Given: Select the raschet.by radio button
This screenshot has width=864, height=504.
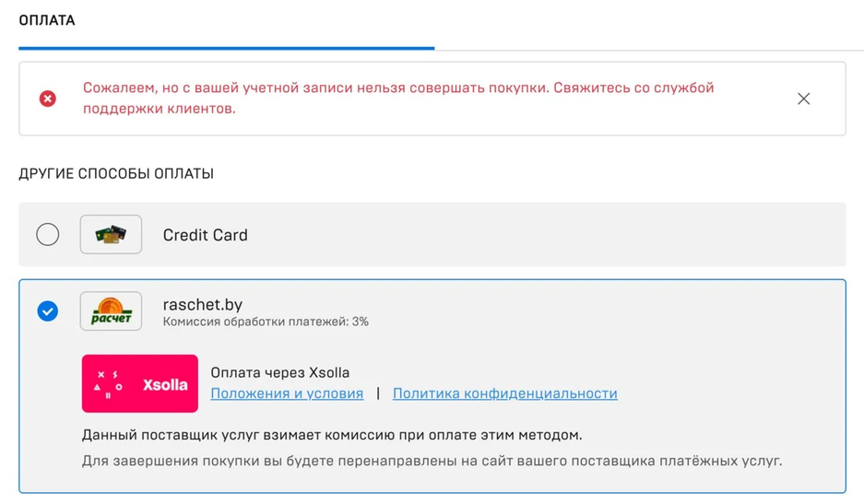Looking at the screenshot, I should (x=48, y=311).
